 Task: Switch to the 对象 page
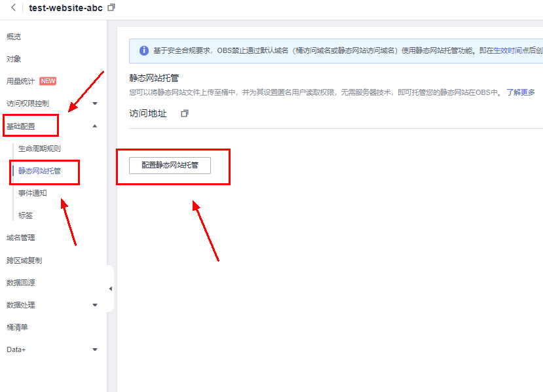pos(13,58)
